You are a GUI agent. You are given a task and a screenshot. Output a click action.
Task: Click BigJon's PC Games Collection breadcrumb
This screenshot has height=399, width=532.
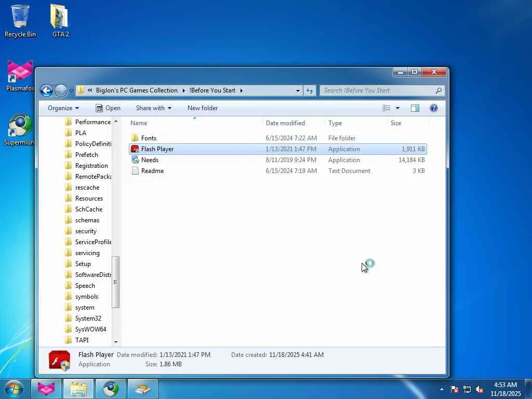[x=137, y=90]
